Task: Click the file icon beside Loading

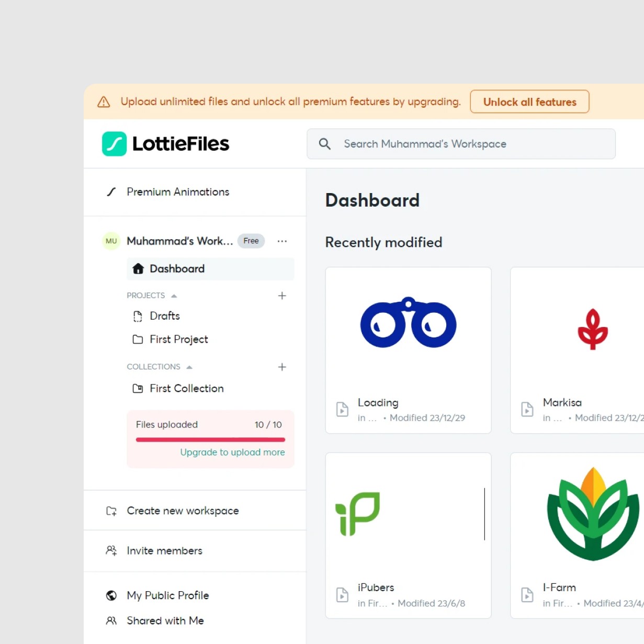Action: (x=342, y=409)
